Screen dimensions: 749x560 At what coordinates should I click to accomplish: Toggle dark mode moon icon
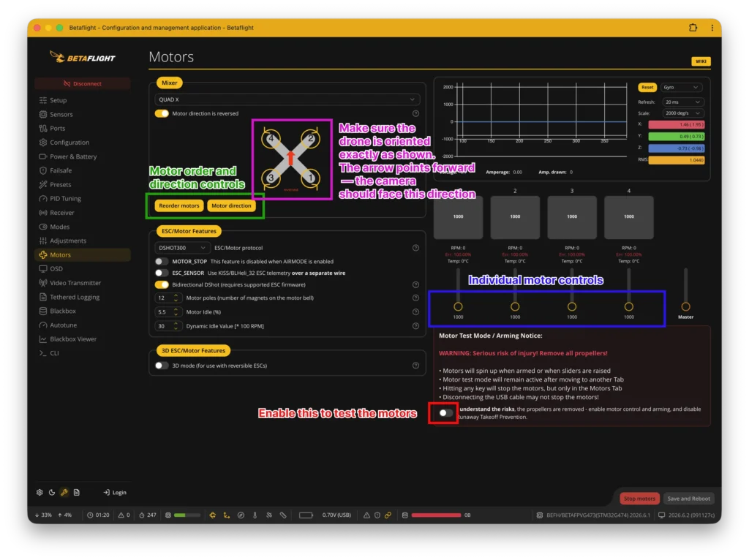click(52, 492)
